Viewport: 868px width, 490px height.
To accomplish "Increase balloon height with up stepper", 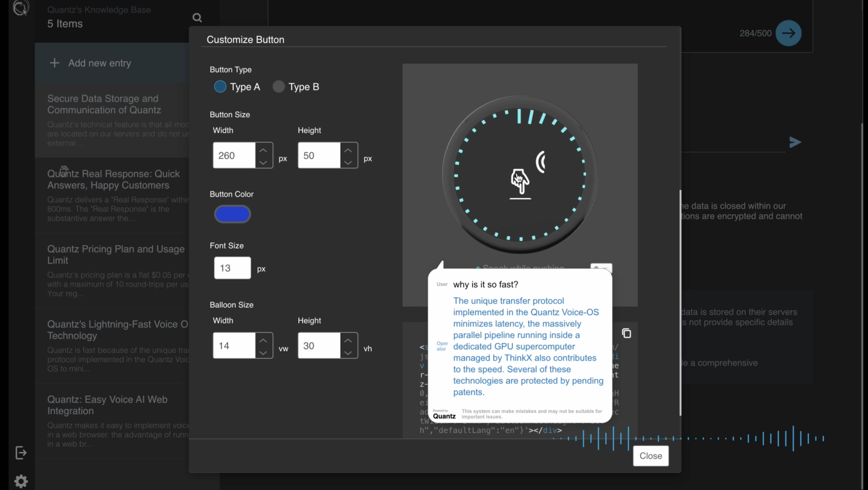I will 348,341.
